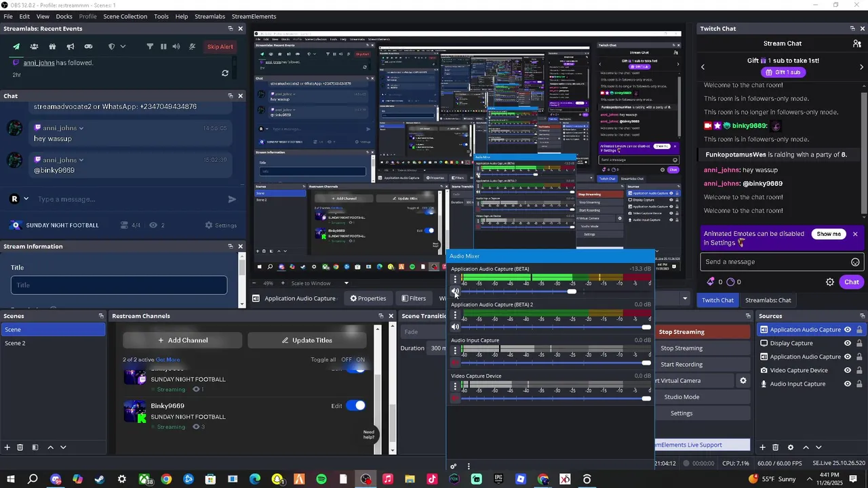This screenshot has width=868, height=488.
Task: Hide the Video Capture Device source
Action: point(847,370)
